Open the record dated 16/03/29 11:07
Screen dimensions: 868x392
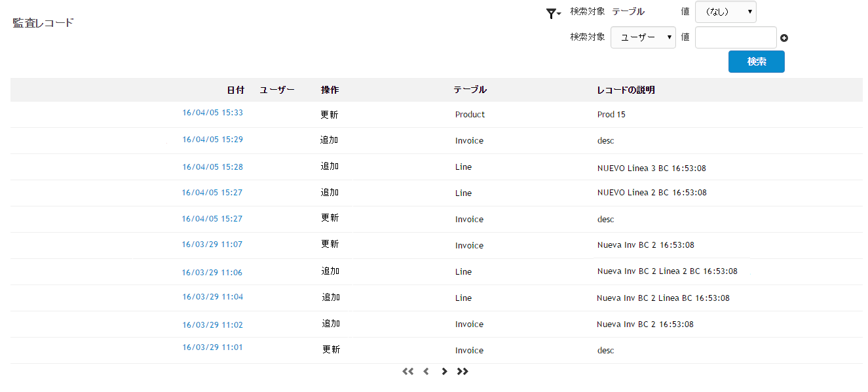click(212, 245)
